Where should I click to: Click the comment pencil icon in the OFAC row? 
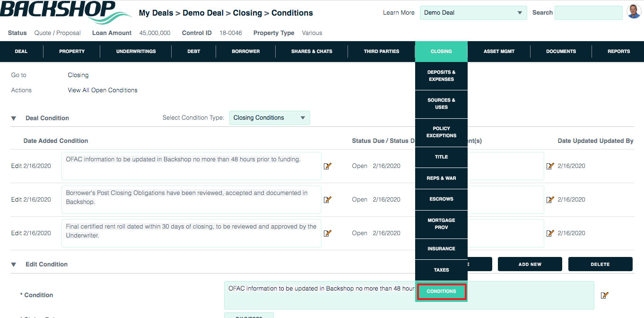tap(550, 166)
